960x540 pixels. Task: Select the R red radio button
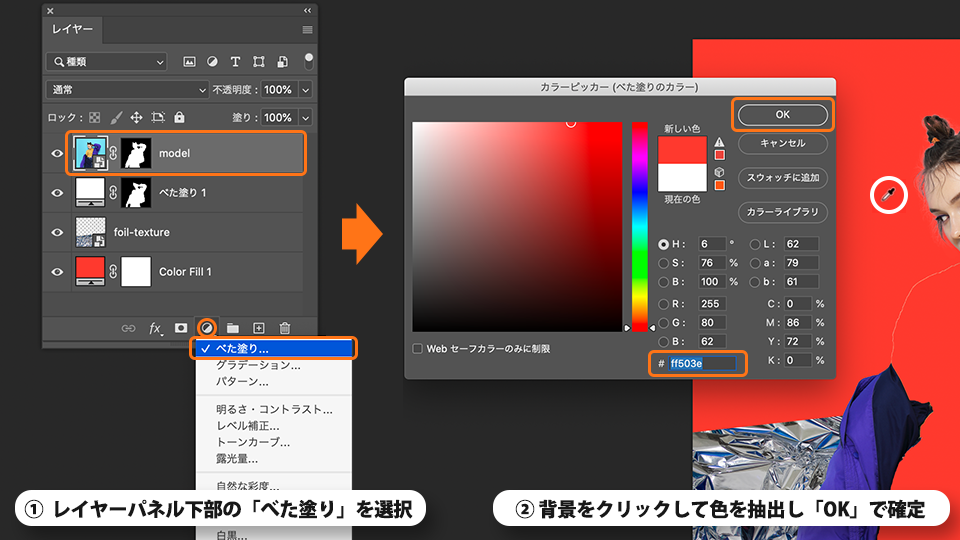[x=663, y=304]
